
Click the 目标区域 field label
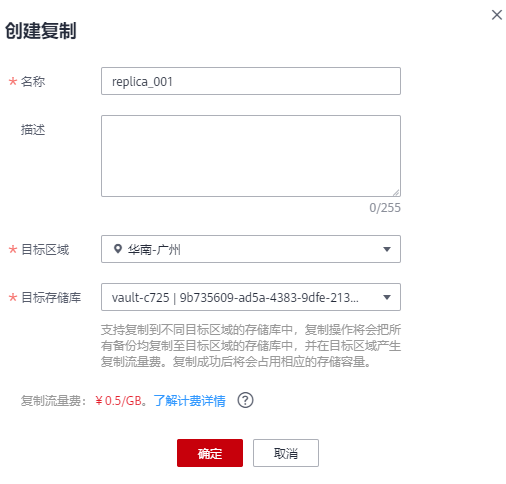45,249
